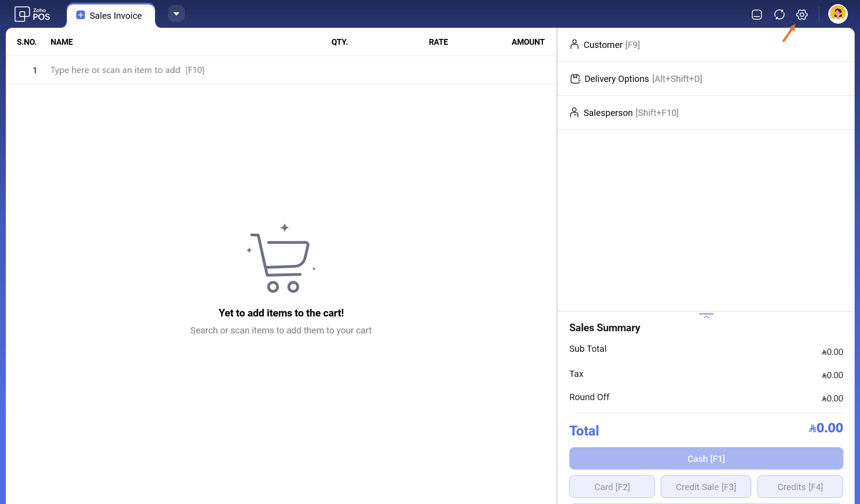Viewport: 860px width, 504px height.
Task: Click the Zoho POS logo
Action: [32, 14]
